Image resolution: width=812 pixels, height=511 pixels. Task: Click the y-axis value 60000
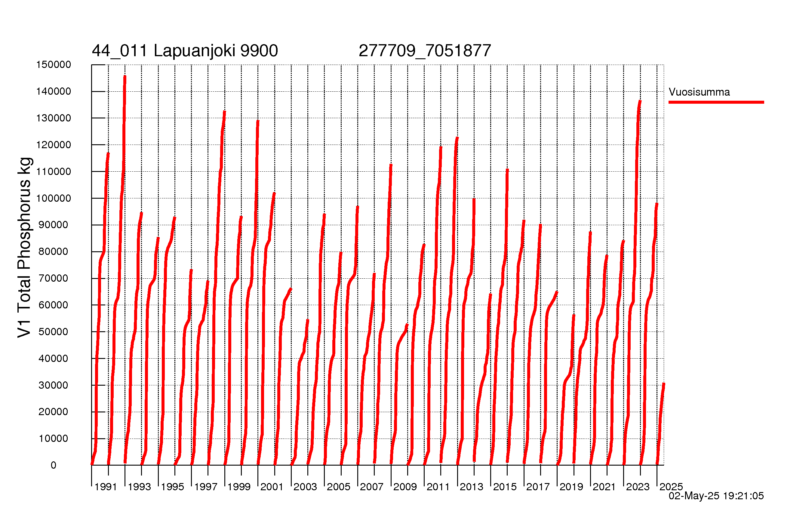click(53, 305)
